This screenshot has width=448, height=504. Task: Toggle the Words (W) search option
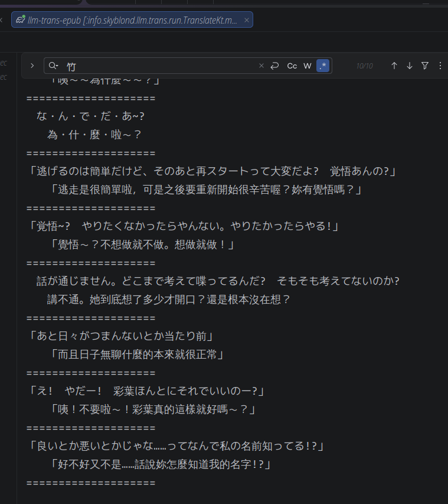pos(308,66)
